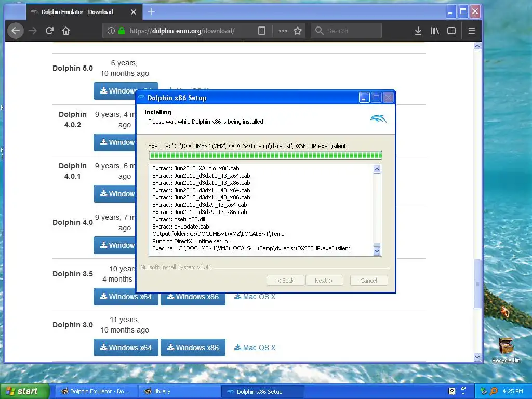Image resolution: width=532 pixels, height=399 pixels.
Task: Select log line 'Extract: dxupdate.cab'
Action: click(180, 227)
